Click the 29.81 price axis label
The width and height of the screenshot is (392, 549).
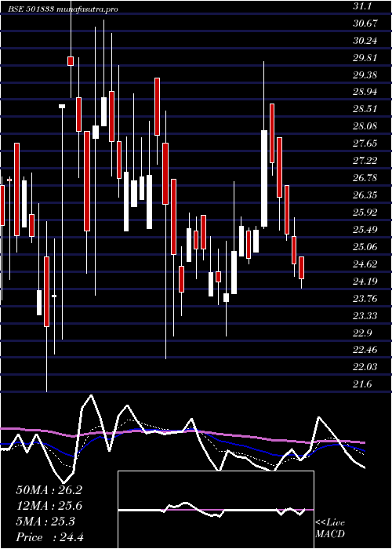(x=366, y=57)
